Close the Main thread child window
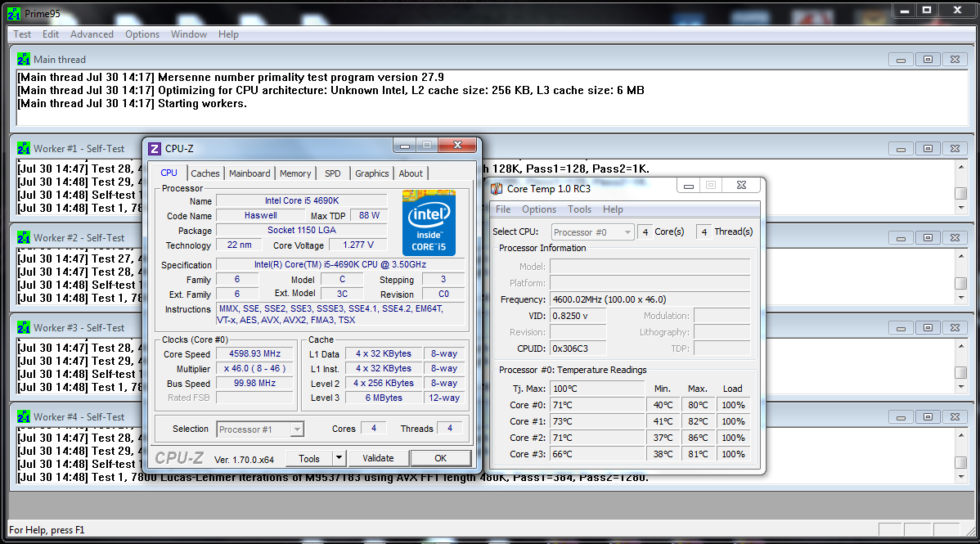This screenshot has width=980, height=544. point(955,60)
